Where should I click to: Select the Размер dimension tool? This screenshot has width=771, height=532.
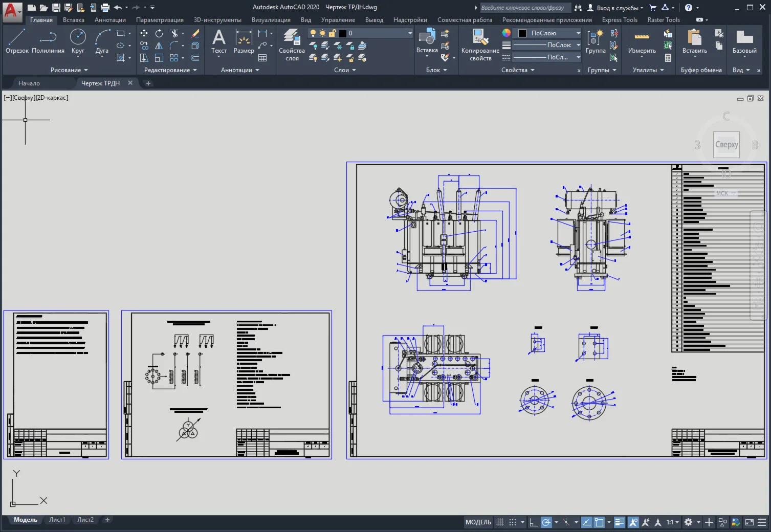[244, 41]
